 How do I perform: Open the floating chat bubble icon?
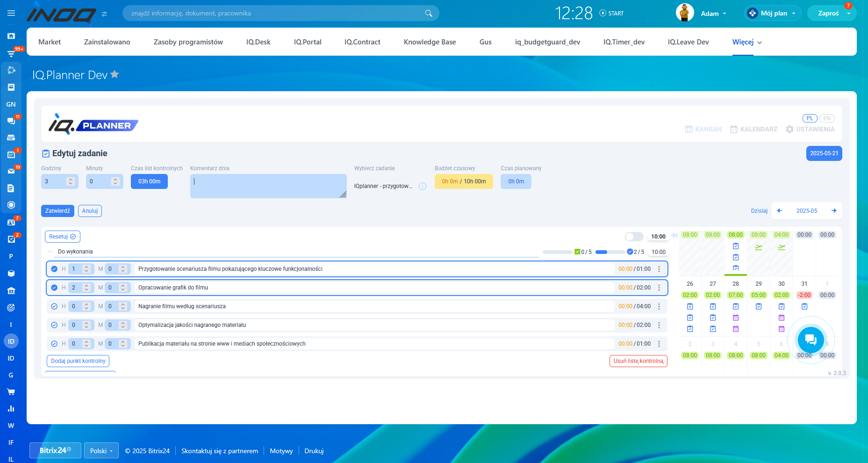pos(811,340)
